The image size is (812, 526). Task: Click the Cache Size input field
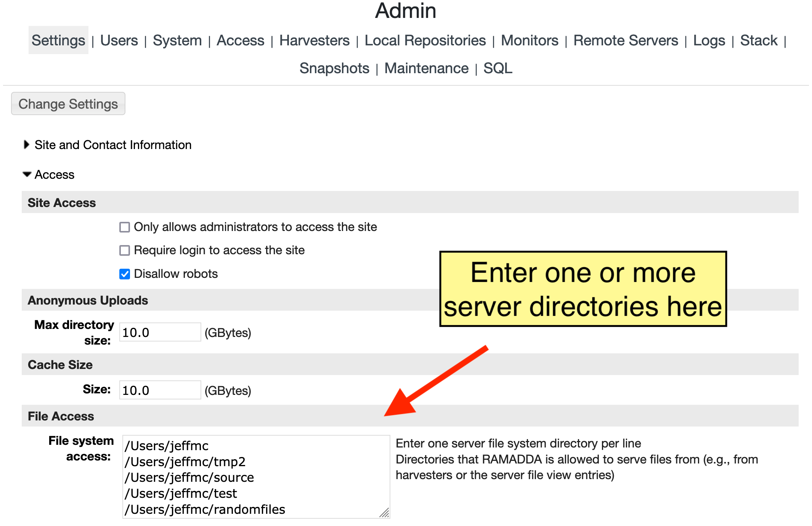(x=160, y=390)
